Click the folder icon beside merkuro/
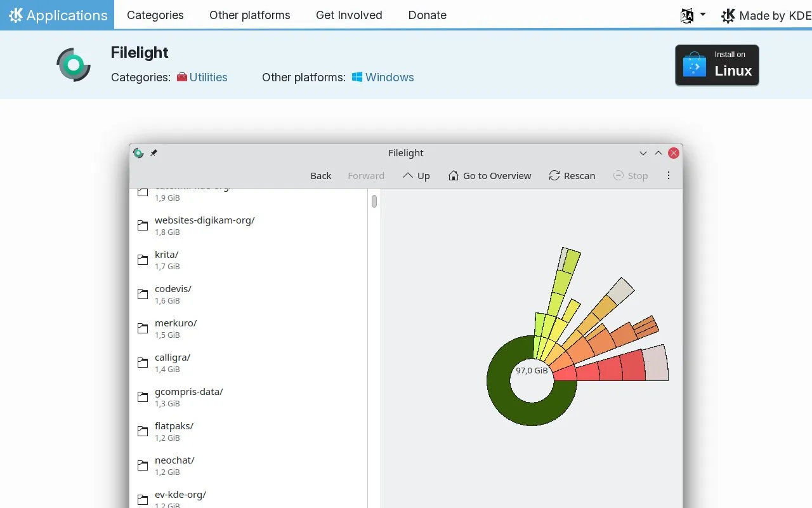 (143, 328)
